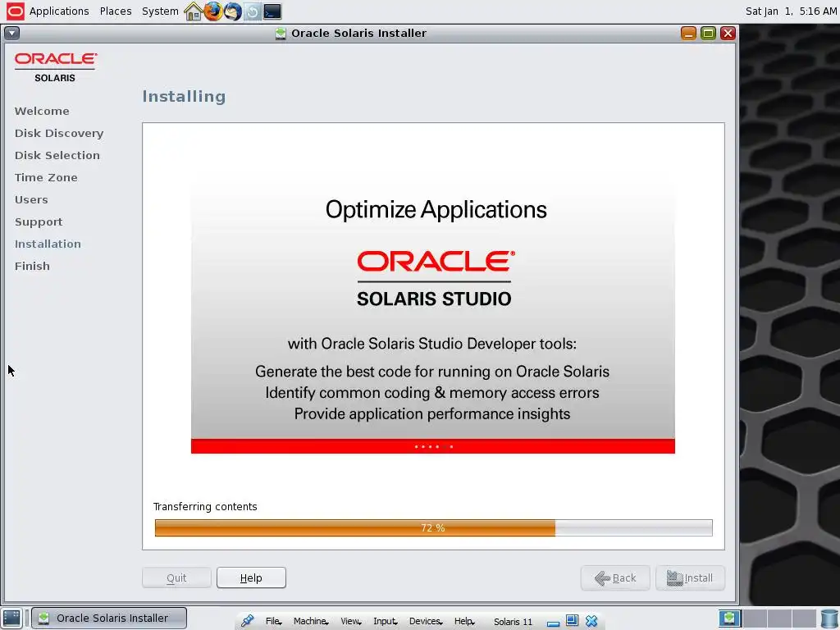This screenshot has height=630, width=840.
Task: Click the Finish step
Action: [32, 267]
